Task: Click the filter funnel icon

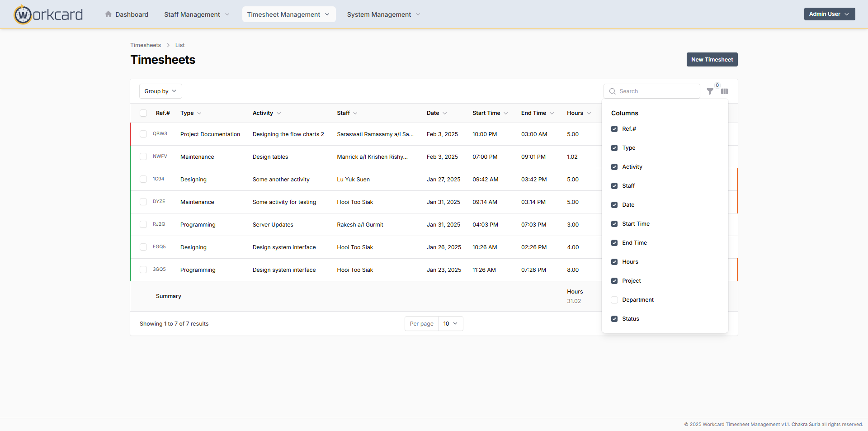Action: pyautogui.click(x=710, y=91)
